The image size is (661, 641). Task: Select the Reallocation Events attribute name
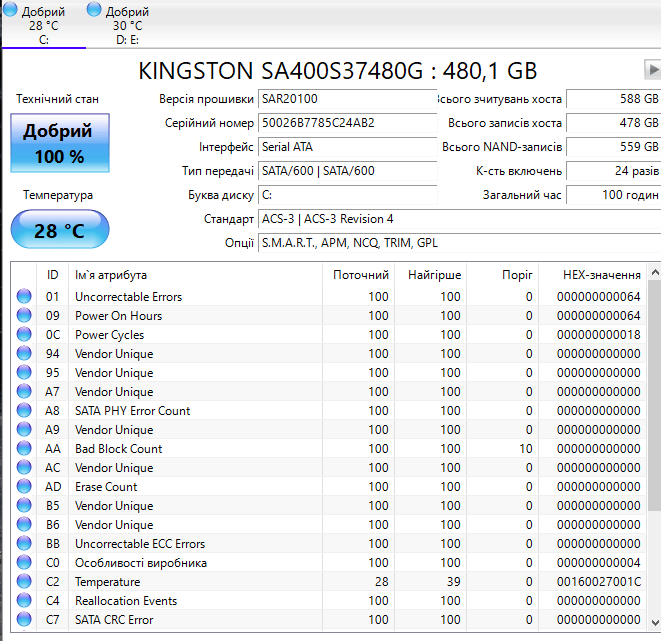point(126,601)
